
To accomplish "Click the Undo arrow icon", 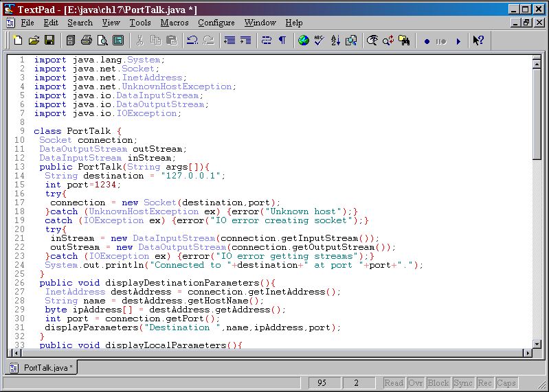I will [192, 41].
